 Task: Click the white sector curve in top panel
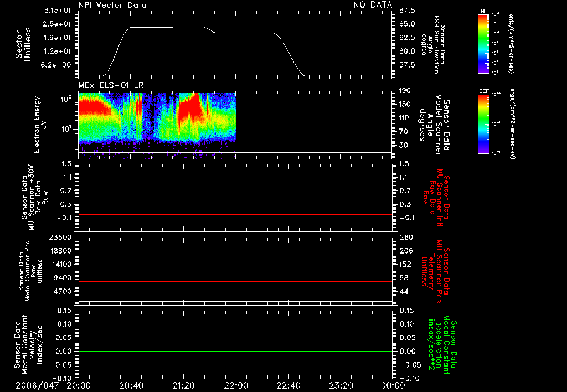click(x=235, y=51)
